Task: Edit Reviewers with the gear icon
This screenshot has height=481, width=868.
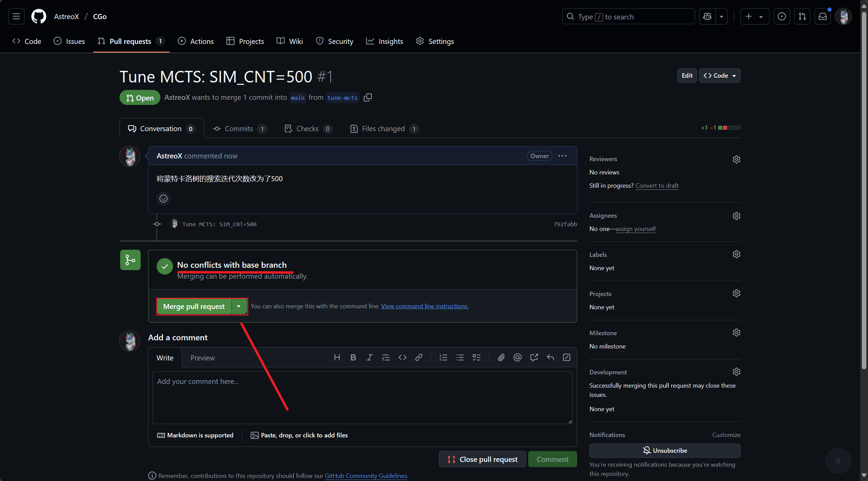Action: pos(736,159)
